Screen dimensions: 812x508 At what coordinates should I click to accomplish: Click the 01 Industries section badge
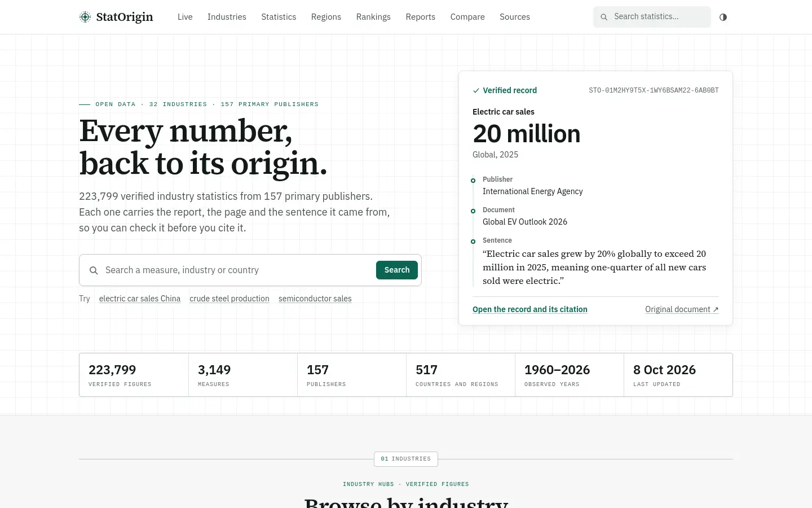[406, 459]
